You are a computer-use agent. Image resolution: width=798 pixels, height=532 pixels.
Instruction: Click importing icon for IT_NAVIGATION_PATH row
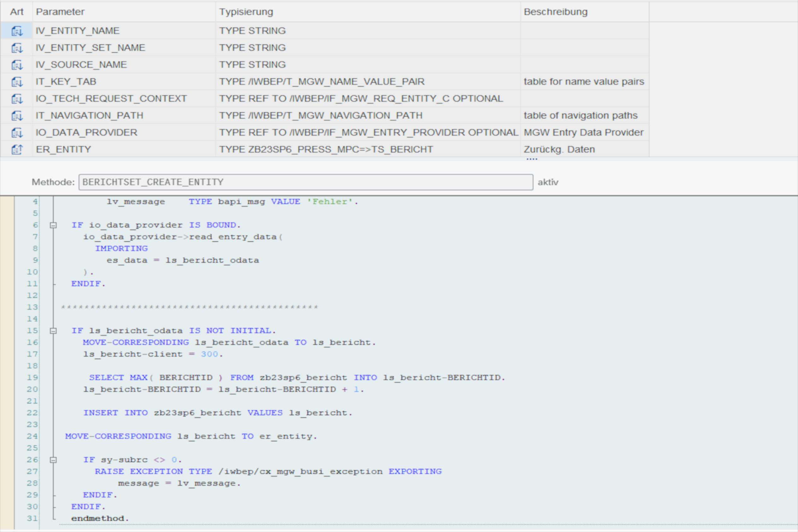tap(17, 116)
